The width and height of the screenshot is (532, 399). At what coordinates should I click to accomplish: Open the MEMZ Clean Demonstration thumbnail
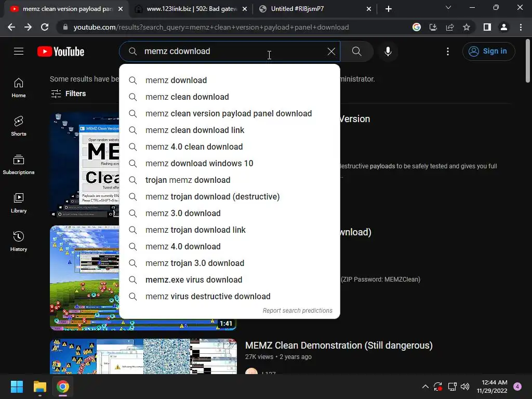[x=143, y=356]
